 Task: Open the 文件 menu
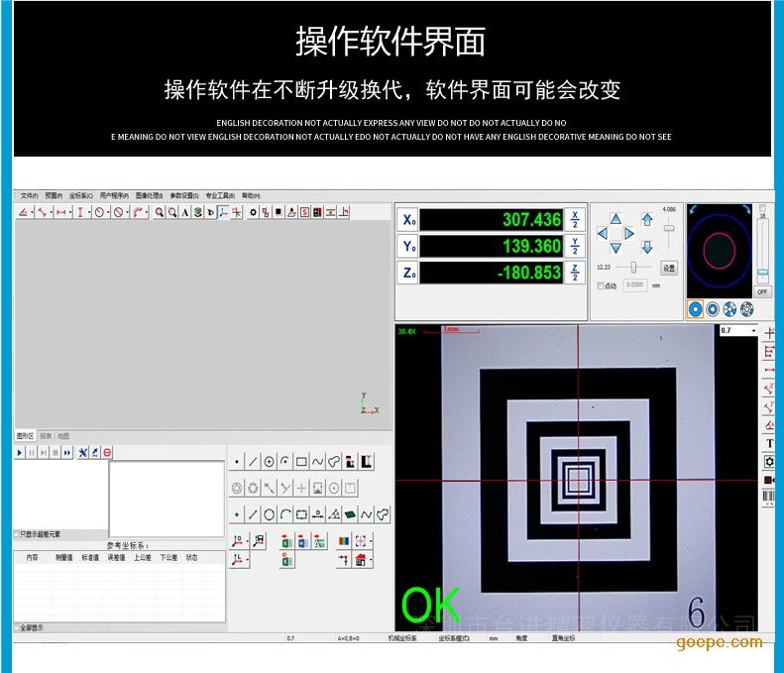(x=29, y=195)
